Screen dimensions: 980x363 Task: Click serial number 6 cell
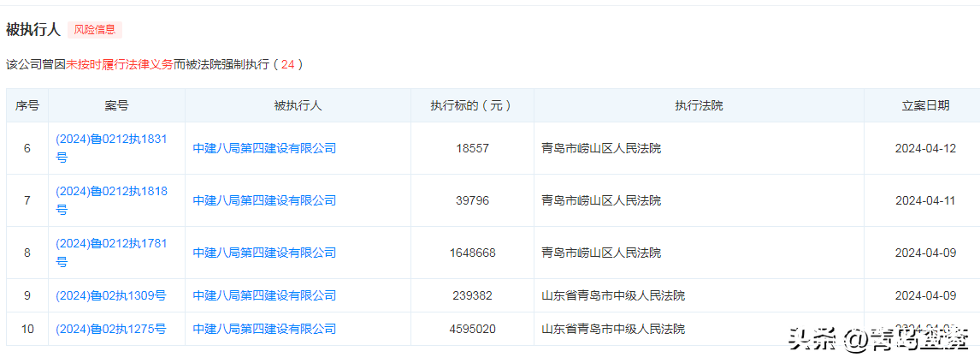[27, 148]
